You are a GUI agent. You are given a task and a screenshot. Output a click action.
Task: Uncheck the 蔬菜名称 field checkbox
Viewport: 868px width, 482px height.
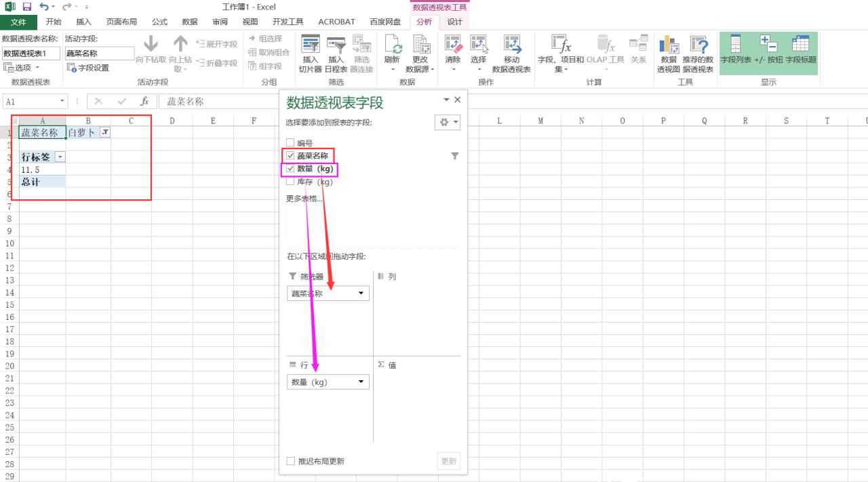tap(290, 156)
